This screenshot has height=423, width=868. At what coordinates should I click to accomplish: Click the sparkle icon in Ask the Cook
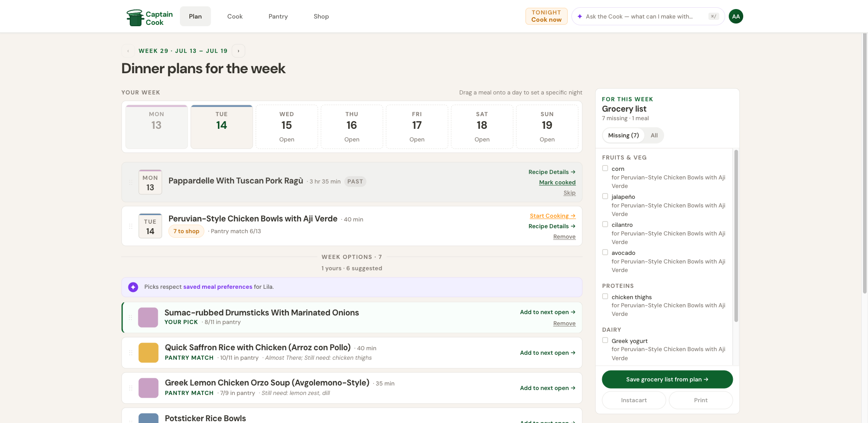(580, 16)
